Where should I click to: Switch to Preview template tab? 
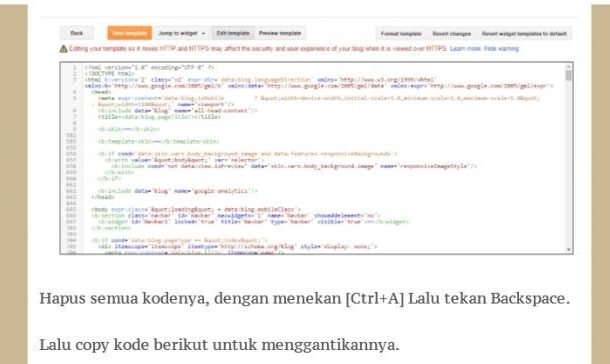280,33
